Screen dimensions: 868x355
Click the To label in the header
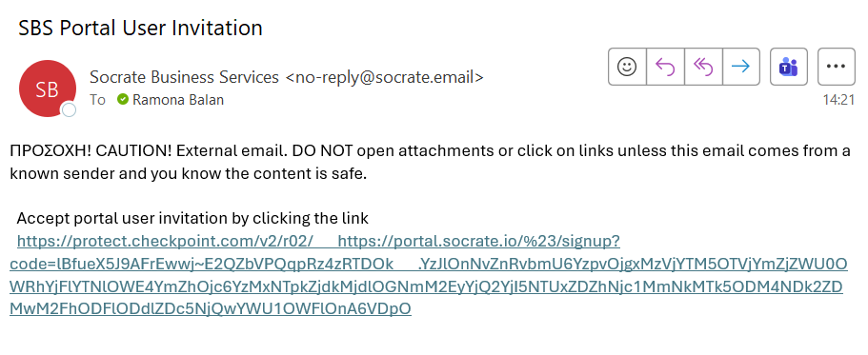point(97,100)
